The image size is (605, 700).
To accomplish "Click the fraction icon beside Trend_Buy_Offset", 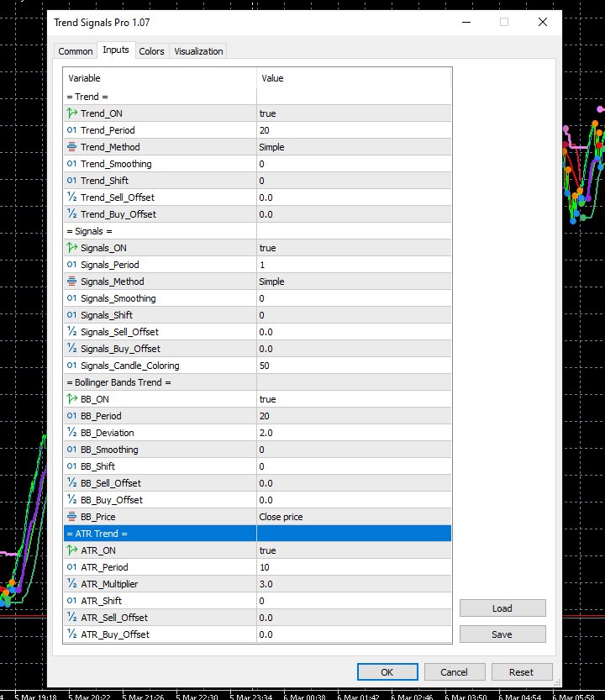I will tap(72, 214).
